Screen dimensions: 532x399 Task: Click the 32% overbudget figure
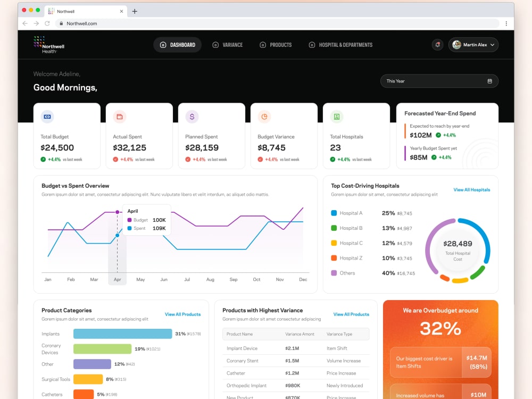440,328
